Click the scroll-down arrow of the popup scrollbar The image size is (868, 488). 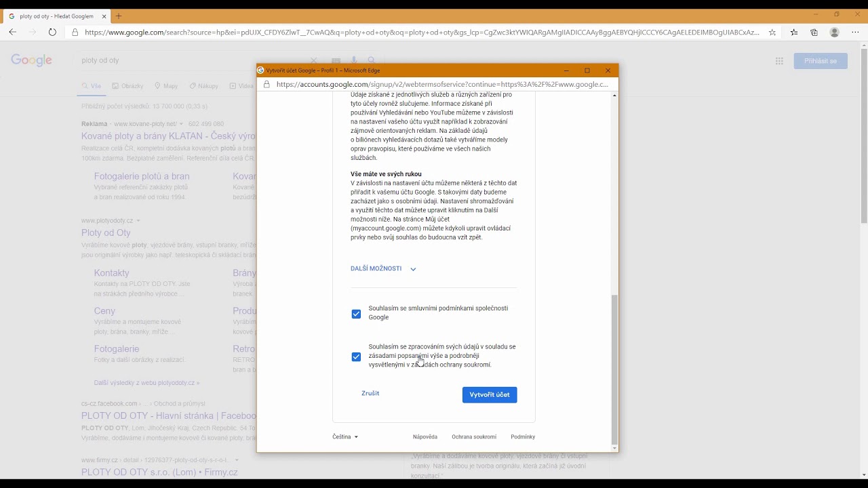615,448
